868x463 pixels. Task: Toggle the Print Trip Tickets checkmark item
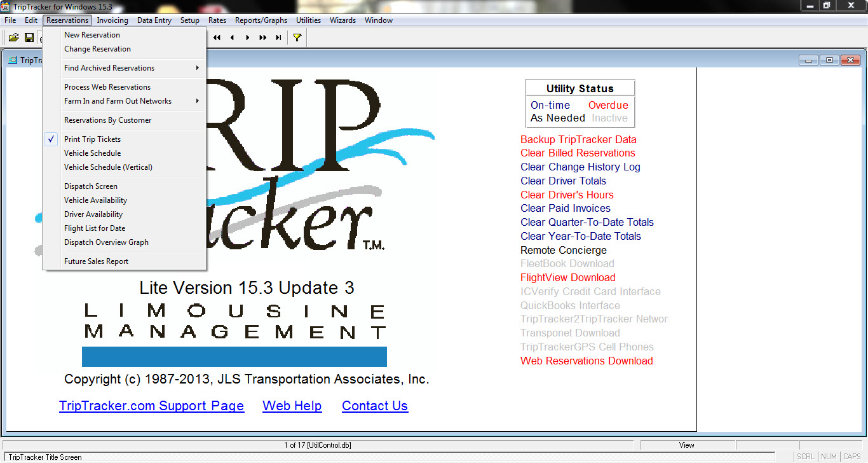(125, 139)
